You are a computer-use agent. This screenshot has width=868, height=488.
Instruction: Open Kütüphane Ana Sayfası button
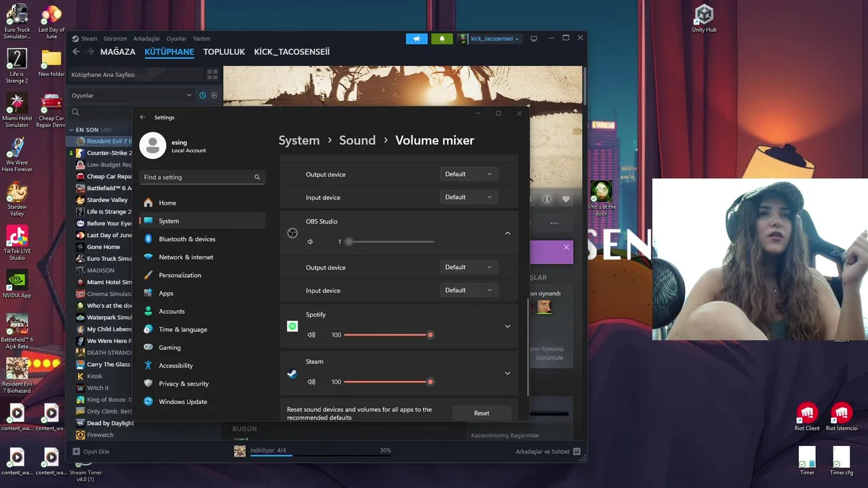pyautogui.click(x=136, y=75)
